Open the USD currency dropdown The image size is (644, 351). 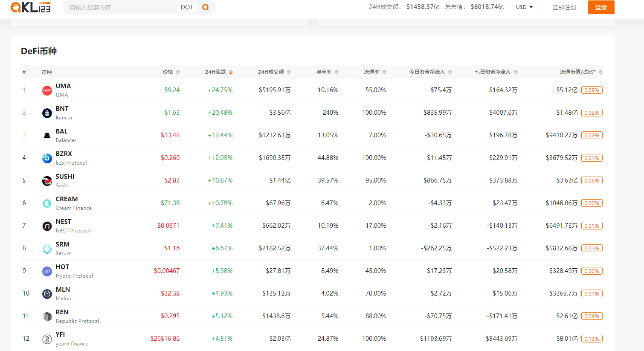(524, 7)
